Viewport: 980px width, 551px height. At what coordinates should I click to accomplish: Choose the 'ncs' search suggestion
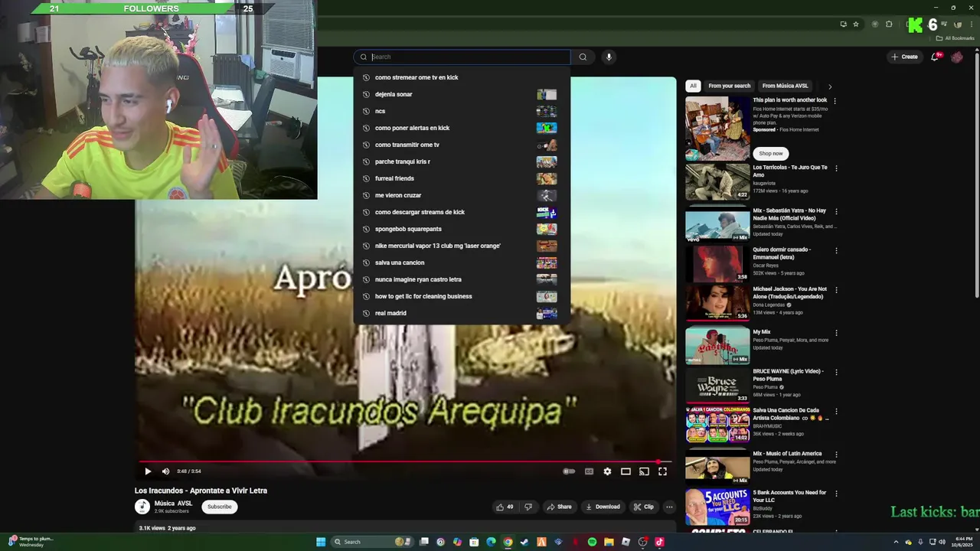pyautogui.click(x=462, y=111)
